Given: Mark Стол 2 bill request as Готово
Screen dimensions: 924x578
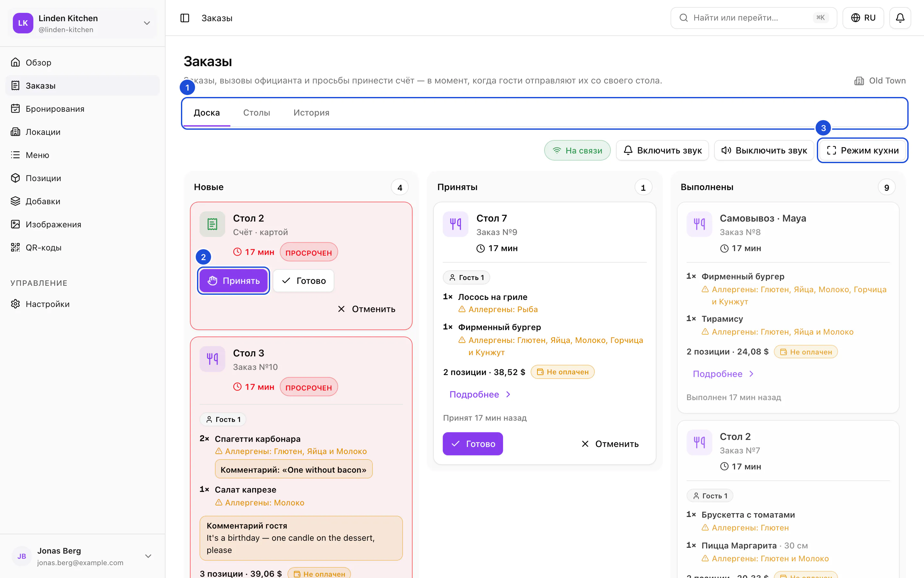Looking at the screenshot, I should pyautogui.click(x=304, y=281).
